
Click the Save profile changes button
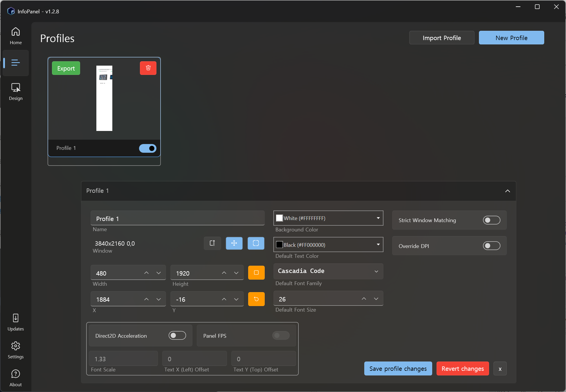point(398,368)
